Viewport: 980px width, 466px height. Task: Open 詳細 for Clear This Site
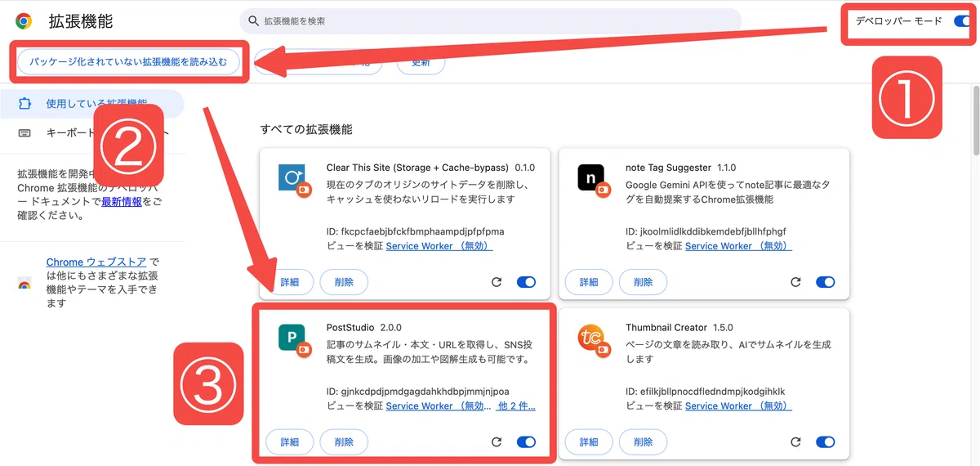(x=290, y=282)
